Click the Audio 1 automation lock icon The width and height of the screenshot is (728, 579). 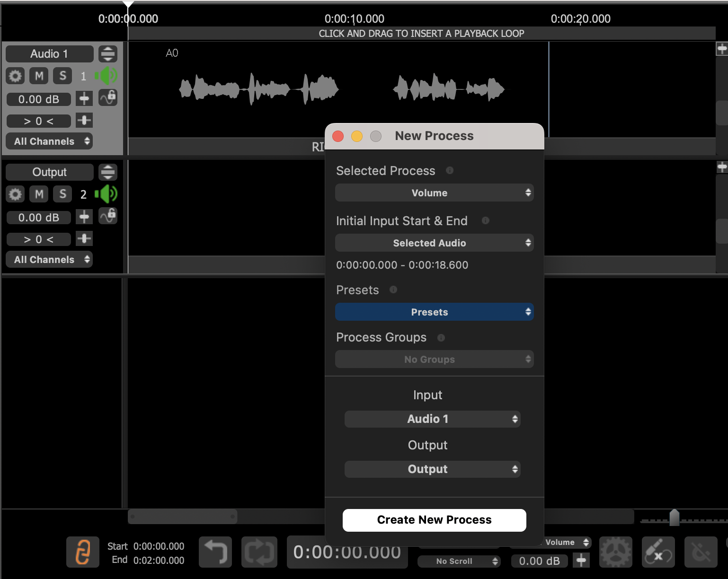108,97
